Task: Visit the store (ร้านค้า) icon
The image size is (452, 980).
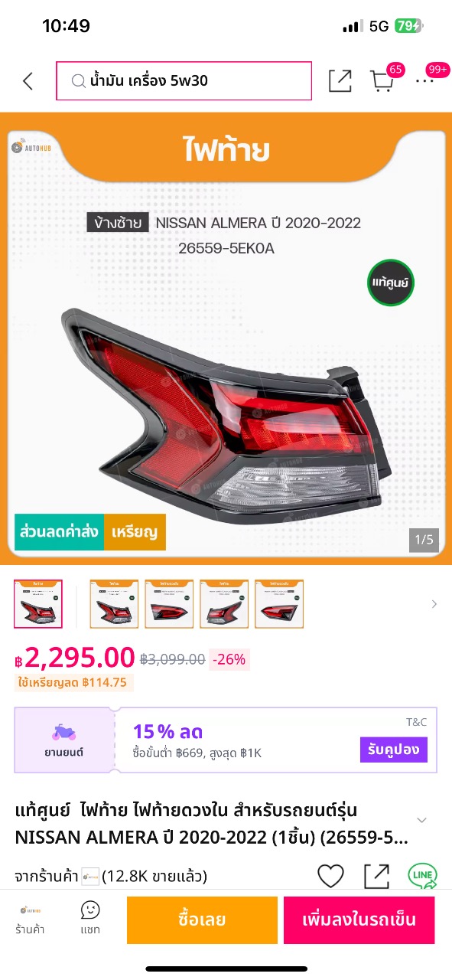Action: [x=30, y=919]
